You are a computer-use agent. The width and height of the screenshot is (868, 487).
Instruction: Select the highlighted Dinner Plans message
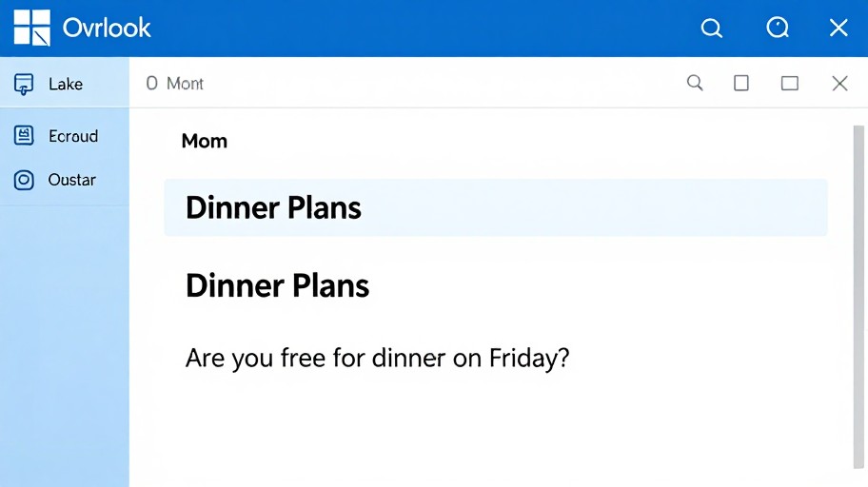click(495, 207)
